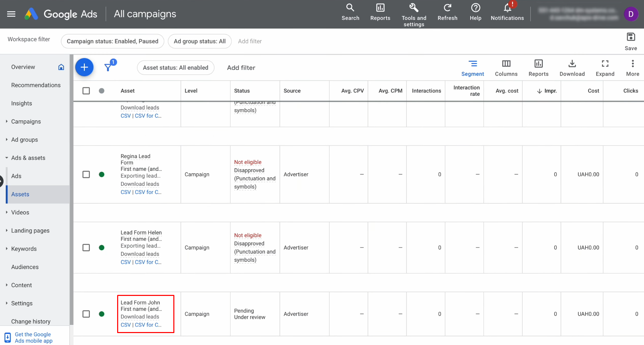Open Audiences page
644x345 pixels.
pyautogui.click(x=25, y=267)
